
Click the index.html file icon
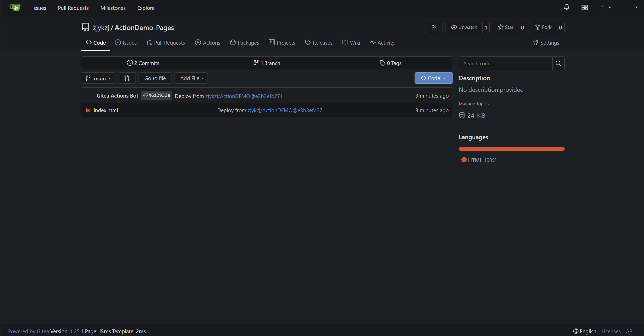88,110
